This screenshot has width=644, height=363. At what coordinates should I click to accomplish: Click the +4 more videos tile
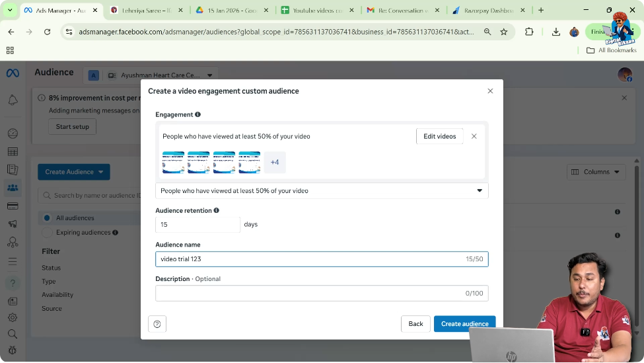pos(275,162)
